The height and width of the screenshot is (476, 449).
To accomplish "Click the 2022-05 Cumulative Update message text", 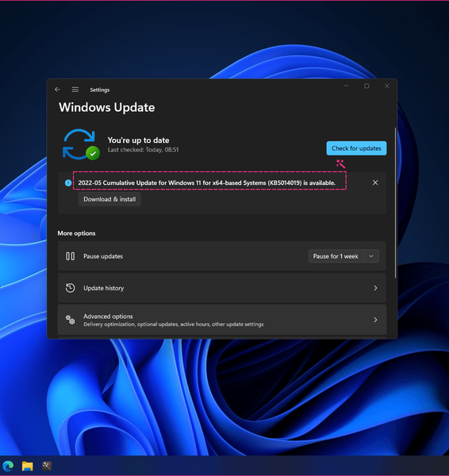I will coord(207,182).
